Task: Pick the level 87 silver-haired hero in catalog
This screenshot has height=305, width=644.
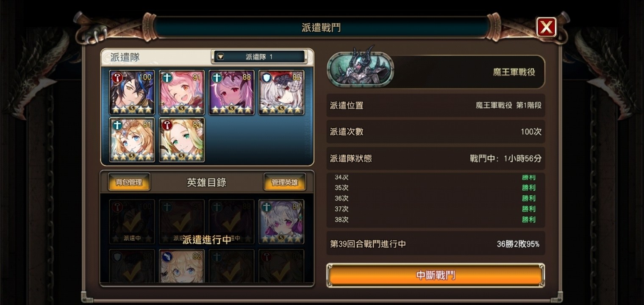Action: click(281, 222)
